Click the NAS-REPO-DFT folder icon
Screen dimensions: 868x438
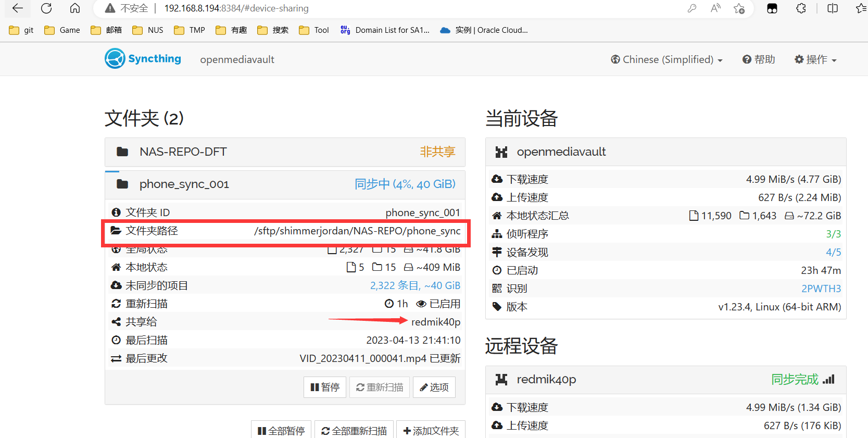(122, 152)
